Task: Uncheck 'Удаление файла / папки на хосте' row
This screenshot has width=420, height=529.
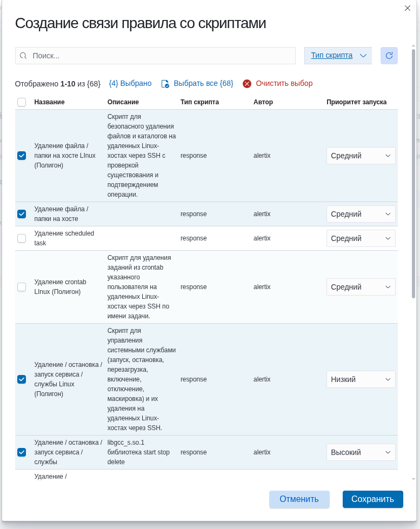Action: click(x=22, y=214)
